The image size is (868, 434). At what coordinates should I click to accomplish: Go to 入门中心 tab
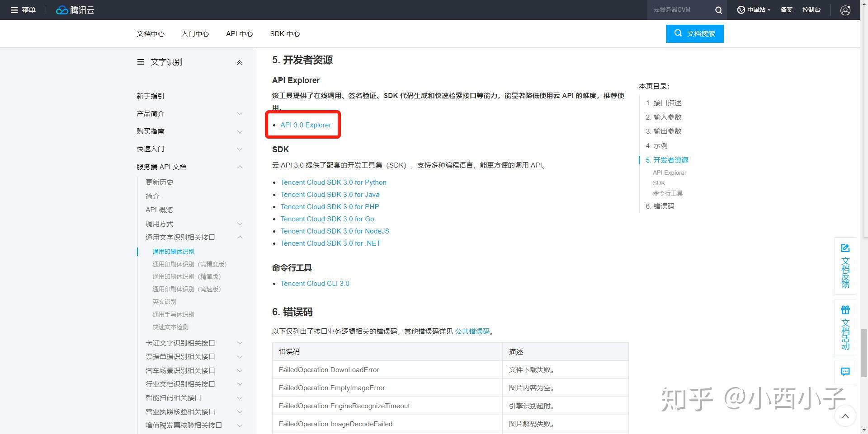(195, 34)
